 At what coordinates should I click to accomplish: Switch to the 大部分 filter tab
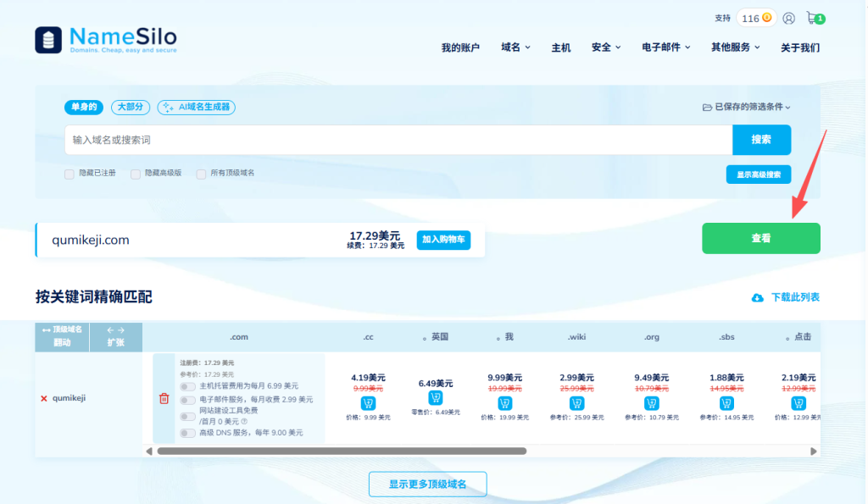coord(131,107)
